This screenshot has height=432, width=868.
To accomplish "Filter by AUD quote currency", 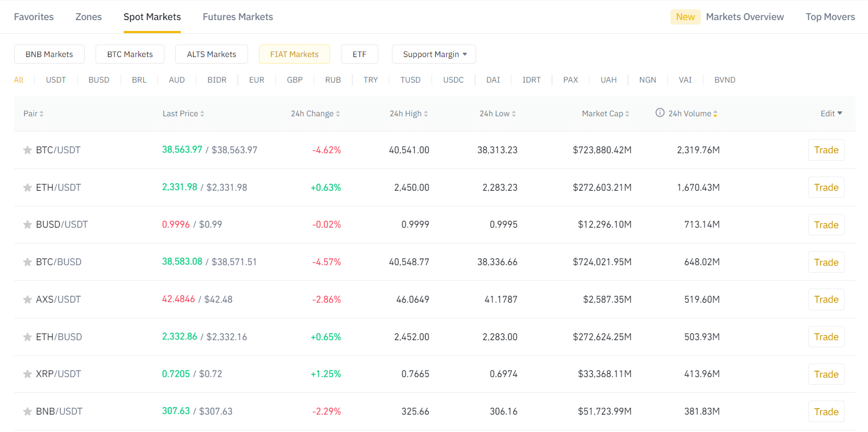I will pos(177,80).
